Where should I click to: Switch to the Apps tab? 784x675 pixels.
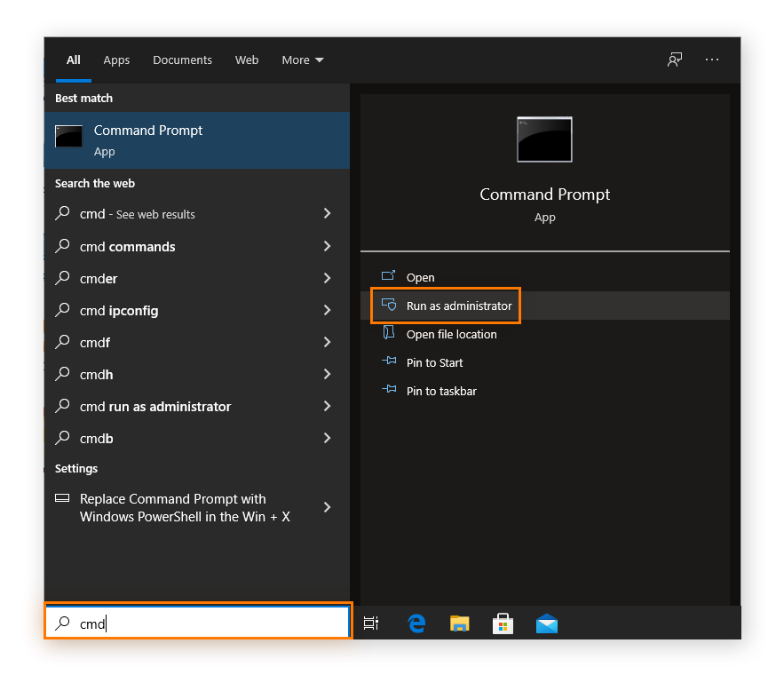(x=116, y=60)
